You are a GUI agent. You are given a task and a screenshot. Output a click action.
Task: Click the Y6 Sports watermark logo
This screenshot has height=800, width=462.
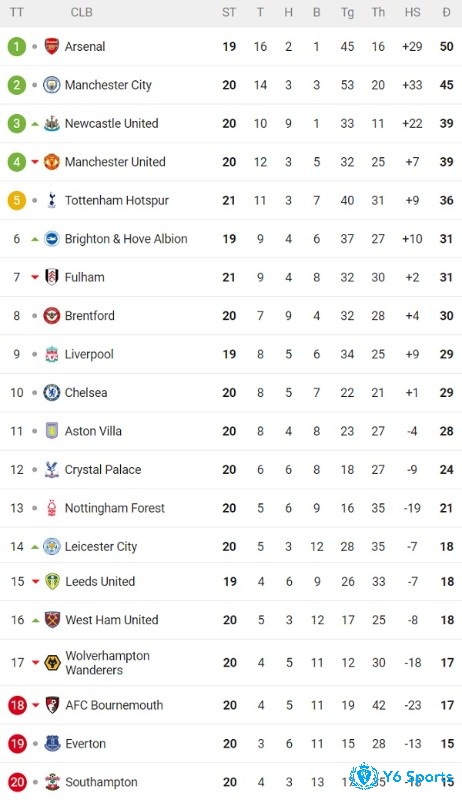402,778
